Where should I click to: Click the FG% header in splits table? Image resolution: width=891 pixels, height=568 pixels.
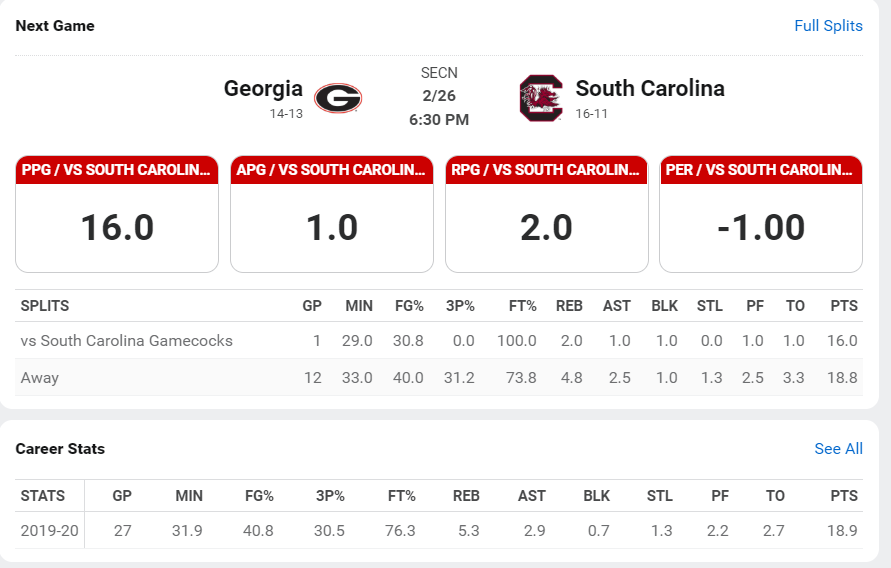(407, 306)
